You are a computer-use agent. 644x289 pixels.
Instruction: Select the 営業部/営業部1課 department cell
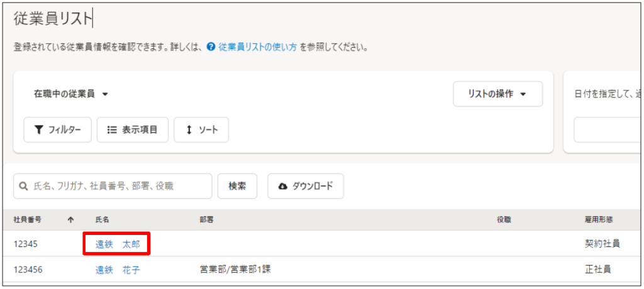coord(235,270)
